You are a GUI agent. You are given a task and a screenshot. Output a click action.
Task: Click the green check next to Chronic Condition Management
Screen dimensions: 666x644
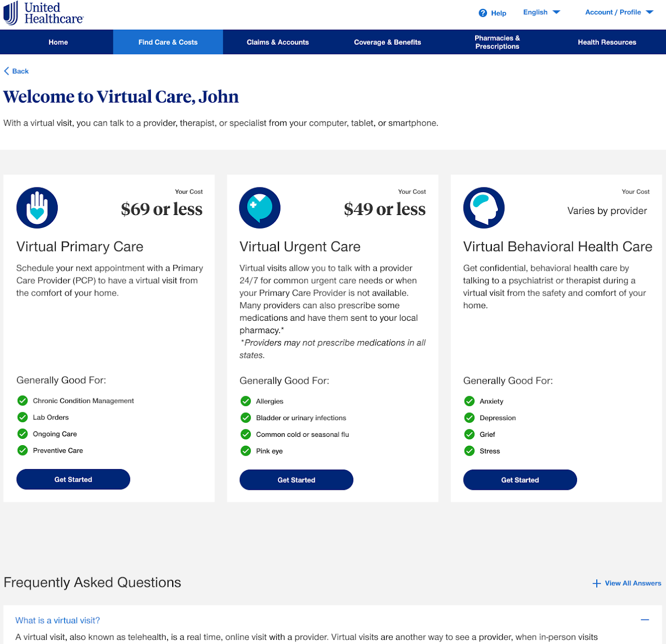click(22, 400)
